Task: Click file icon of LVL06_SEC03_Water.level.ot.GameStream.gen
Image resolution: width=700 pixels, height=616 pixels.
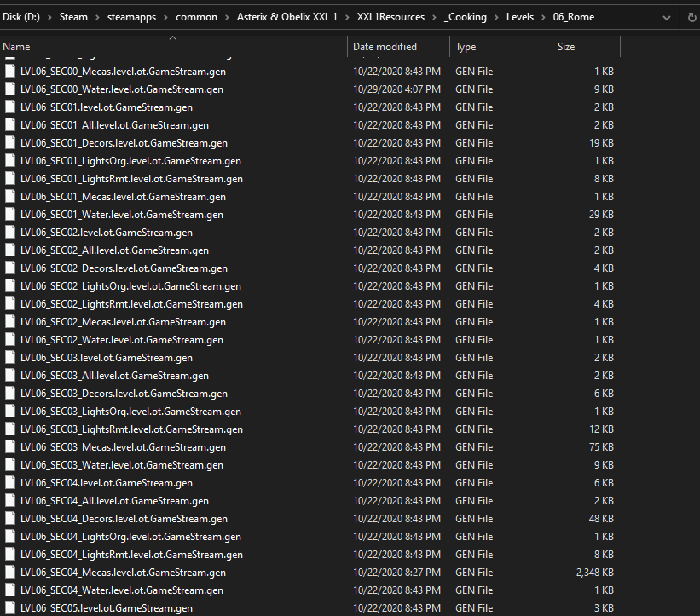Action: [x=10, y=465]
